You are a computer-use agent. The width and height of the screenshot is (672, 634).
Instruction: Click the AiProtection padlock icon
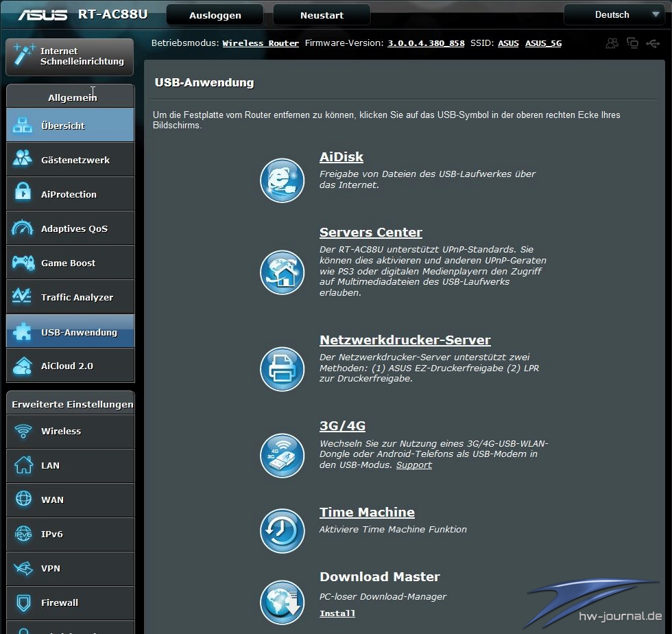(x=23, y=191)
